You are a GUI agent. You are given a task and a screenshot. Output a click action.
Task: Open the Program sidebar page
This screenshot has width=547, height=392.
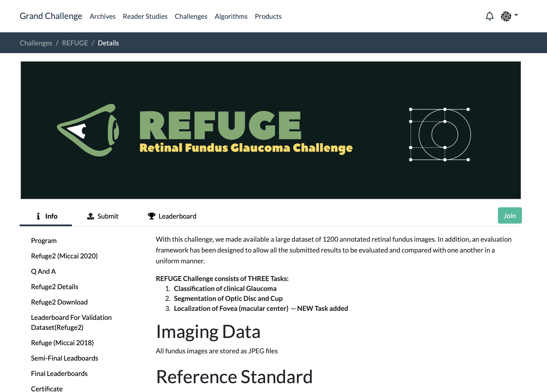[44, 241]
